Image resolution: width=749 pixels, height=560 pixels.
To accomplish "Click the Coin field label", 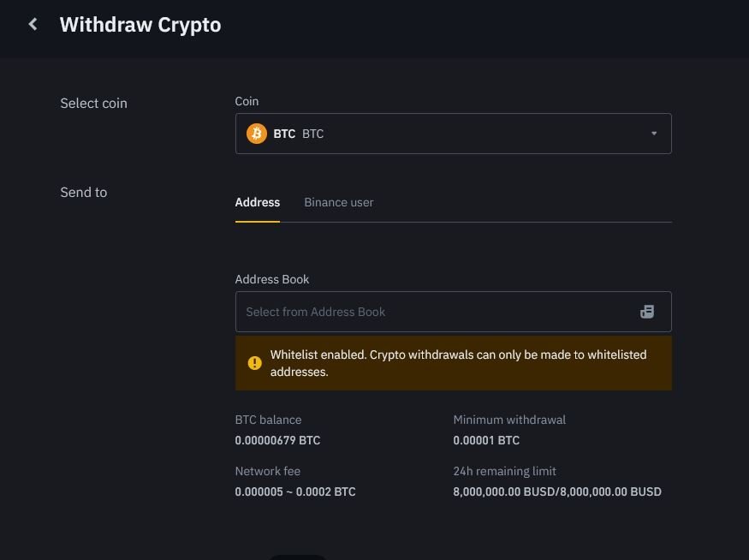I will click(x=247, y=101).
